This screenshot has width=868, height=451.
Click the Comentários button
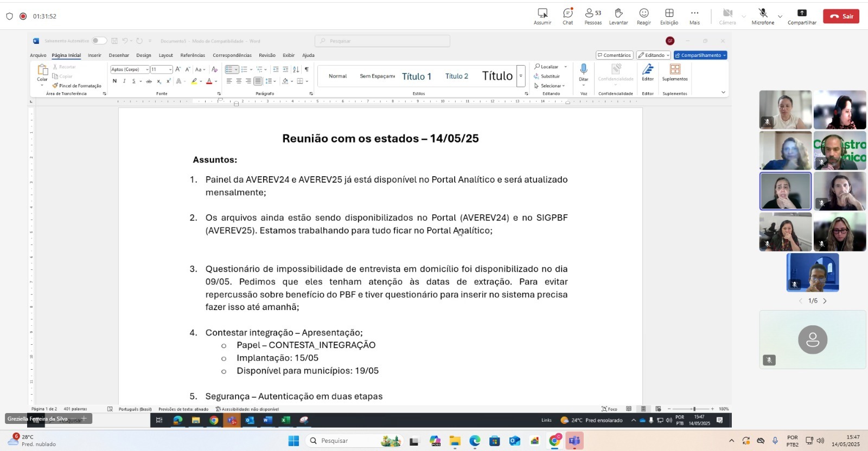pyautogui.click(x=614, y=55)
